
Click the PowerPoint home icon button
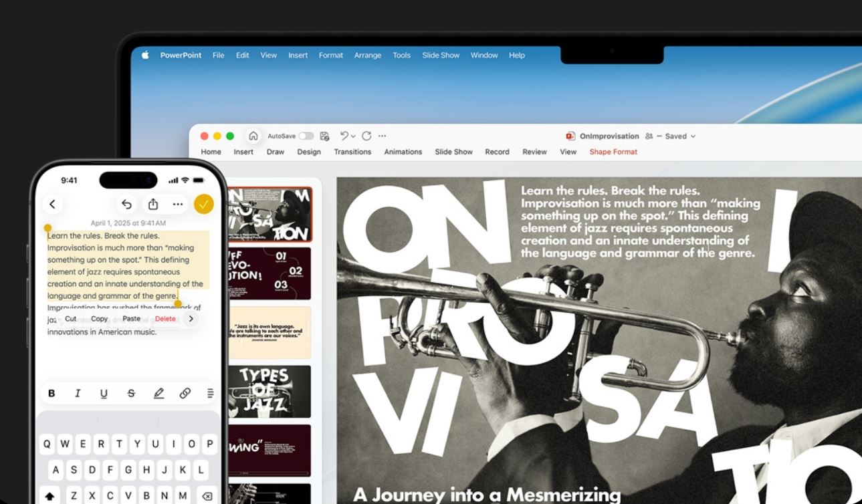253,136
